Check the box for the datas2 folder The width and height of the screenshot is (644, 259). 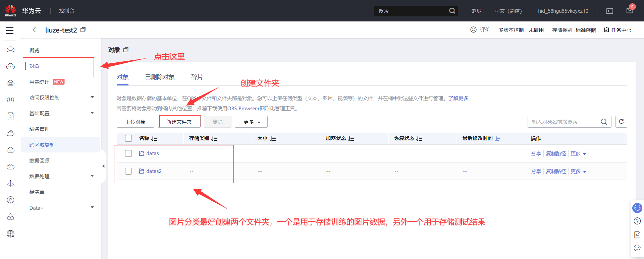point(128,171)
